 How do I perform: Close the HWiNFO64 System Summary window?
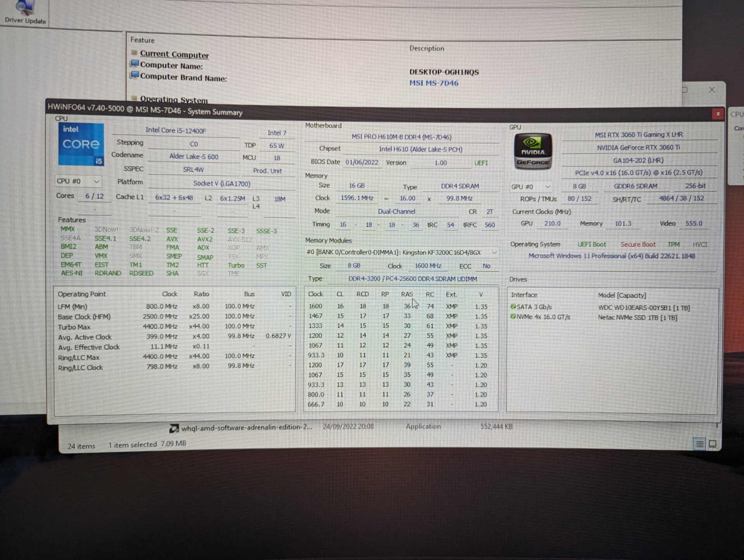click(x=718, y=113)
